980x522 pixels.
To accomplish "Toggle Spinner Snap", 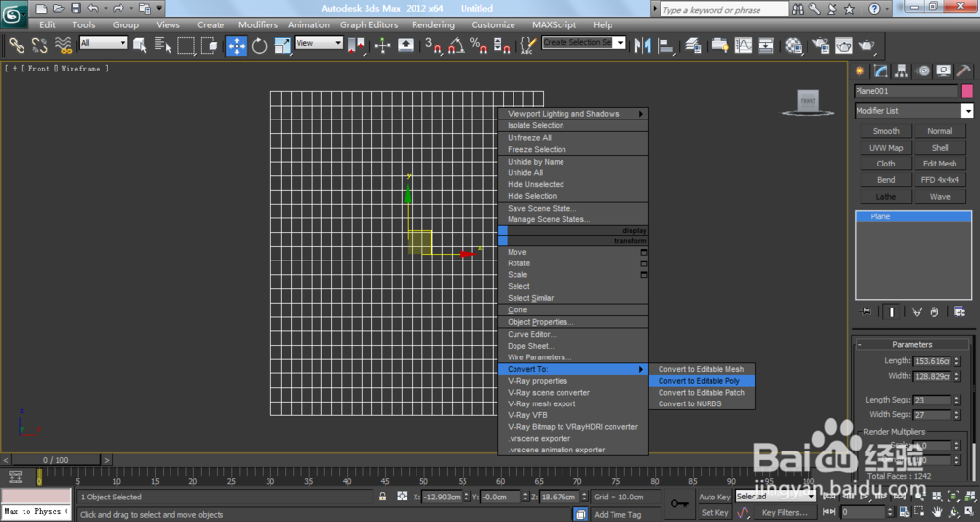I will (x=502, y=46).
